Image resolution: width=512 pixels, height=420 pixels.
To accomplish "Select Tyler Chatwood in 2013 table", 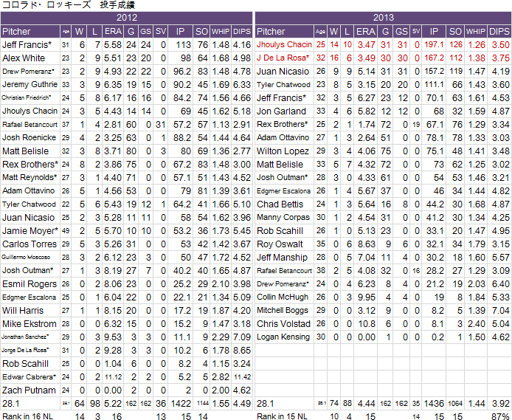I will pyautogui.click(x=283, y=85).
